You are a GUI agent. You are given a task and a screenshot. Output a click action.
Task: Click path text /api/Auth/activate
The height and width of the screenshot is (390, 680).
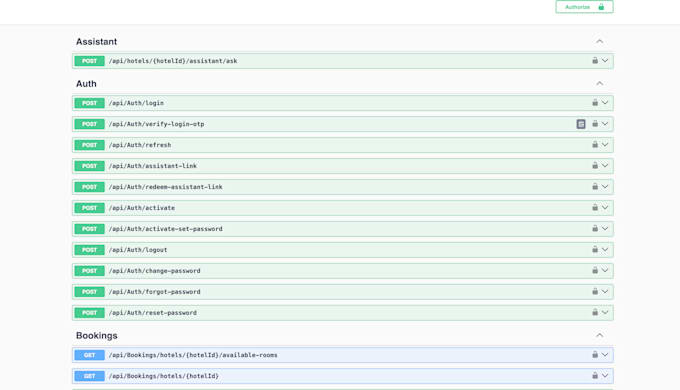click(x=142, y=208)
